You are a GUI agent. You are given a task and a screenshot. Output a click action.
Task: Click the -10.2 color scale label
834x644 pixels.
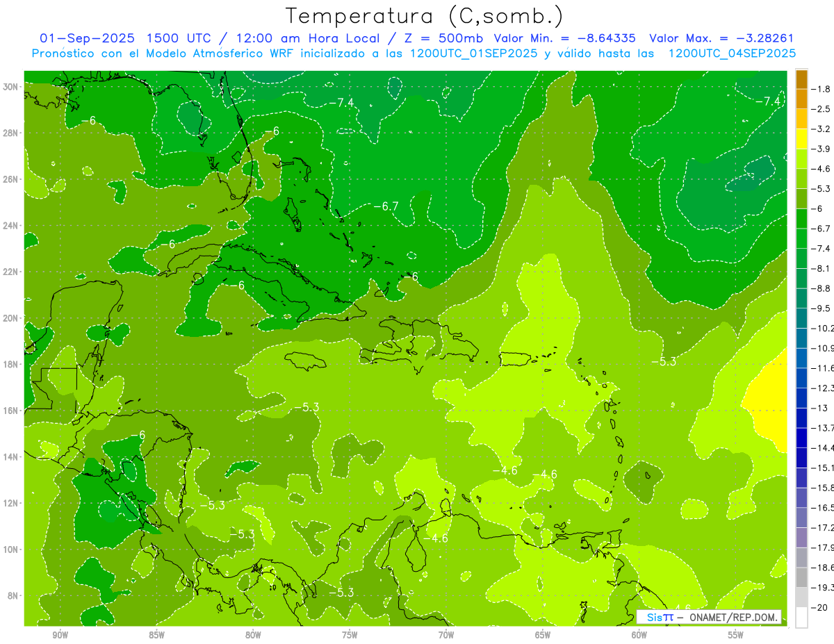click(822, 328)
